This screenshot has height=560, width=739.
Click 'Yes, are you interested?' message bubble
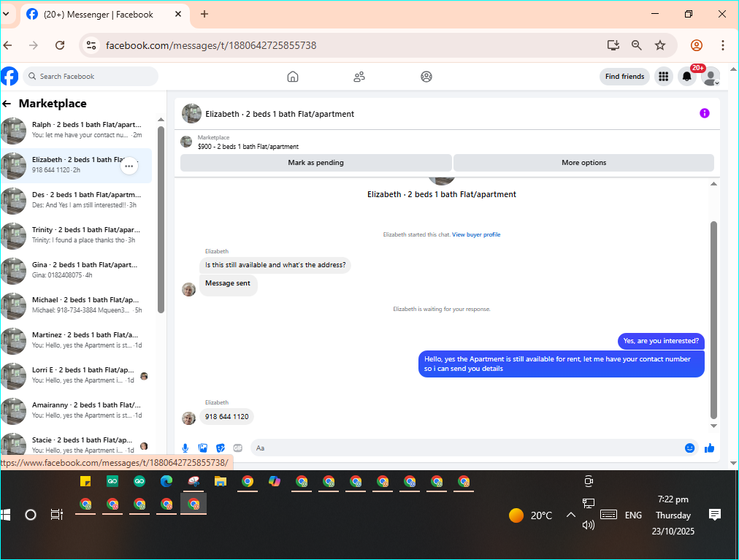pyautogui.click(x=661, y=341)
